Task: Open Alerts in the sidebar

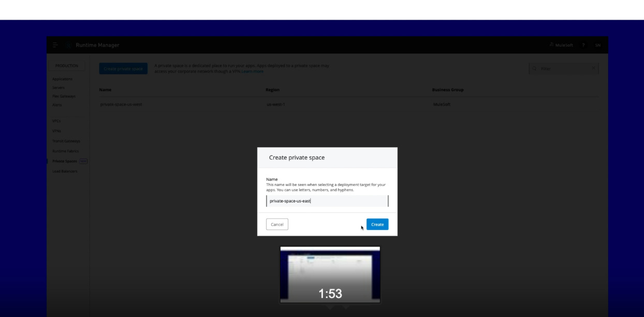Action: (x=57, y=105)
